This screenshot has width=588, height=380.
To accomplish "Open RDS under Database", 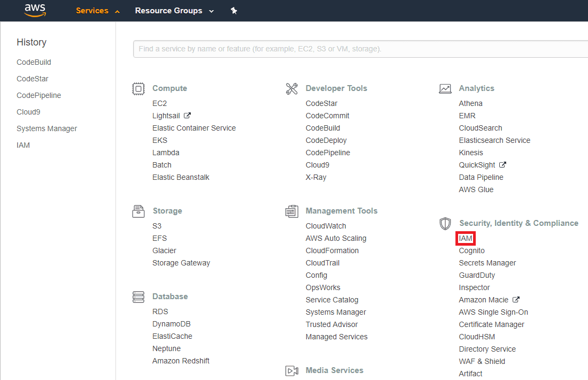I will tap(160, 311).
